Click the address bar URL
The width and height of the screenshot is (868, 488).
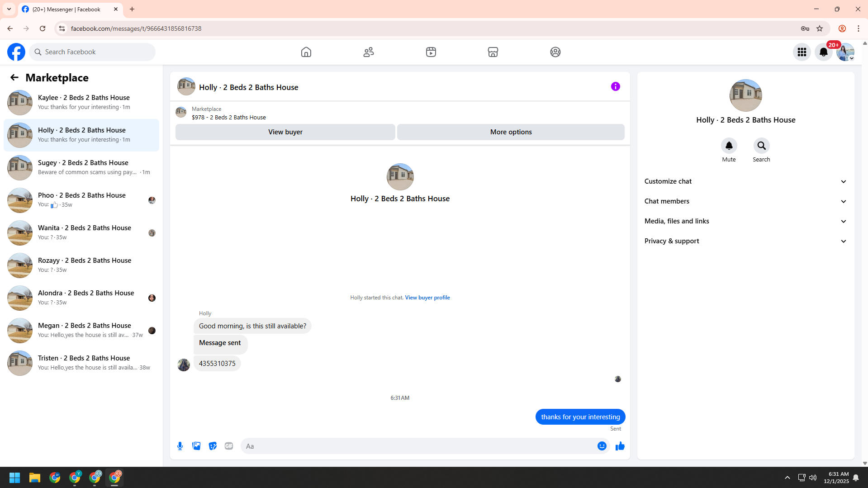pos(136,28)
